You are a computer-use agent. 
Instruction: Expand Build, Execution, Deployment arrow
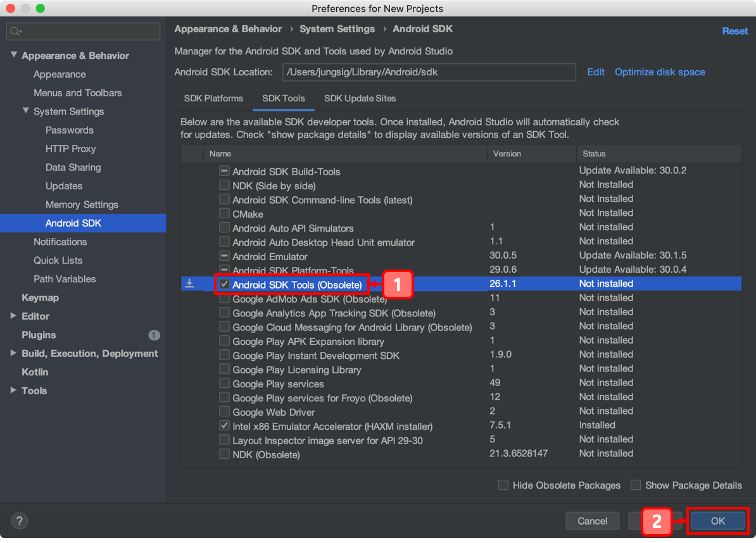[13, 353]
